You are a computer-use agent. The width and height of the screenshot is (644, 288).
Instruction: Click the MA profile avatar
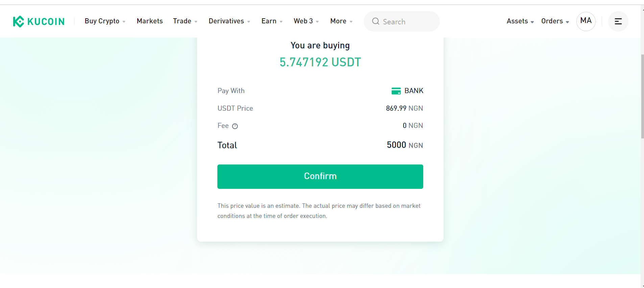[x=586, y=21]
